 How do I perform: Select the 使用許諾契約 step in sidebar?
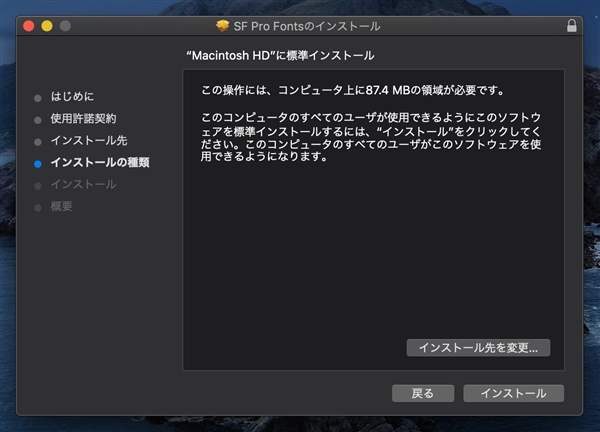[x=83, y=119]
